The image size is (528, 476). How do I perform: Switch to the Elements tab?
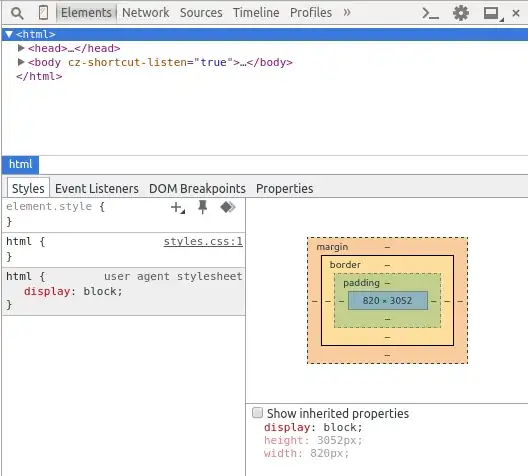(x=86, y=13)
